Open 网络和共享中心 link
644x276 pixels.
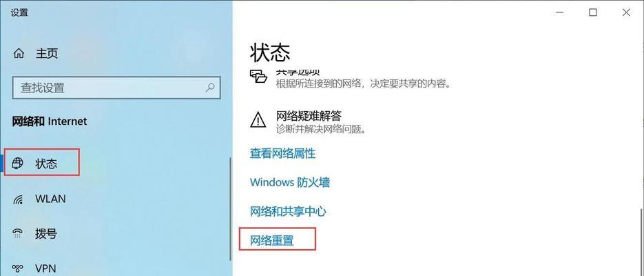[288, 211]
